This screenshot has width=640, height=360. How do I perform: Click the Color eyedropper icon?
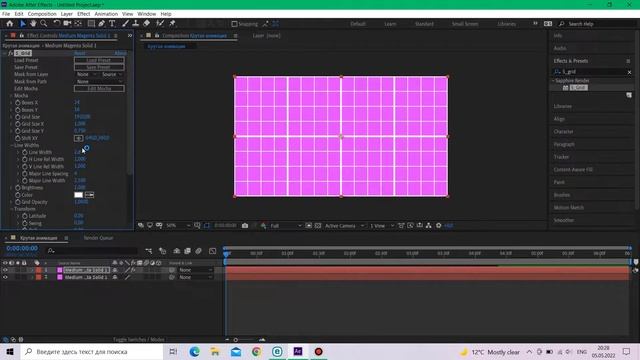89,195
